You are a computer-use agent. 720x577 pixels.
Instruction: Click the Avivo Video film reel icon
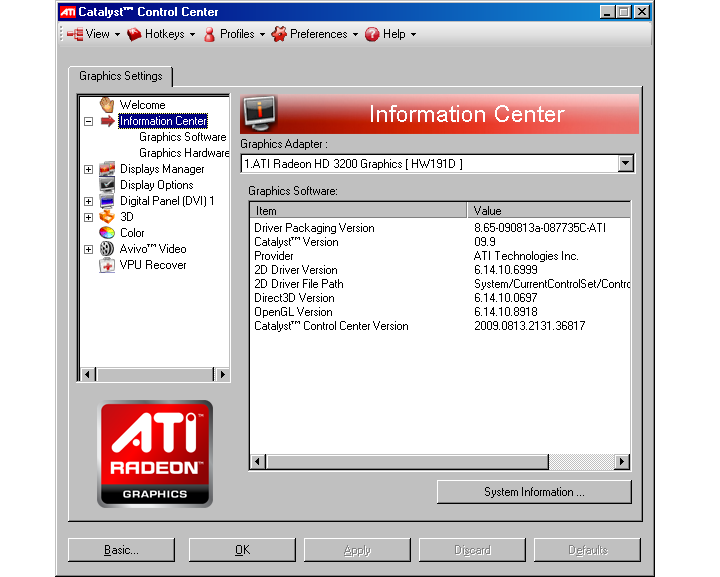pos(107,249)
